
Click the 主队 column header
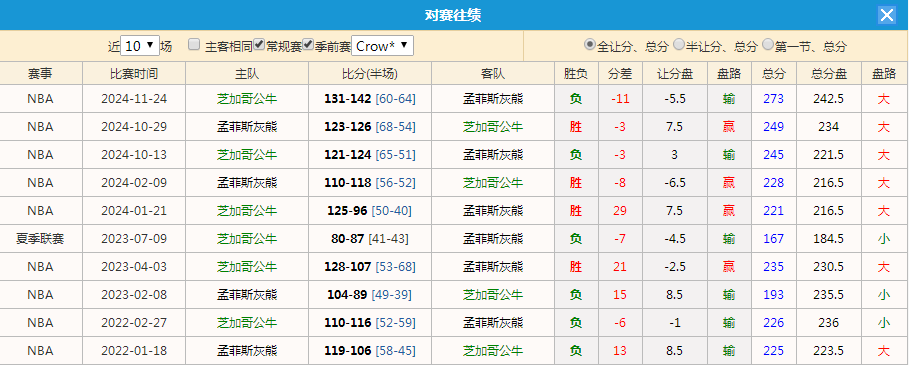(247, 74)
